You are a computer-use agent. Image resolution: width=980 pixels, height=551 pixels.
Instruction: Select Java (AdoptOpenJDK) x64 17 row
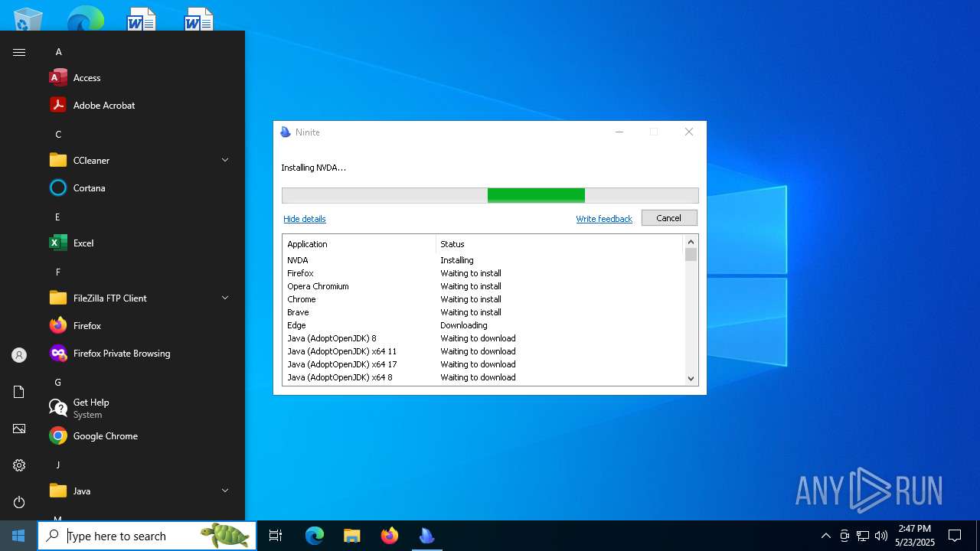click(x=483, y=364)
